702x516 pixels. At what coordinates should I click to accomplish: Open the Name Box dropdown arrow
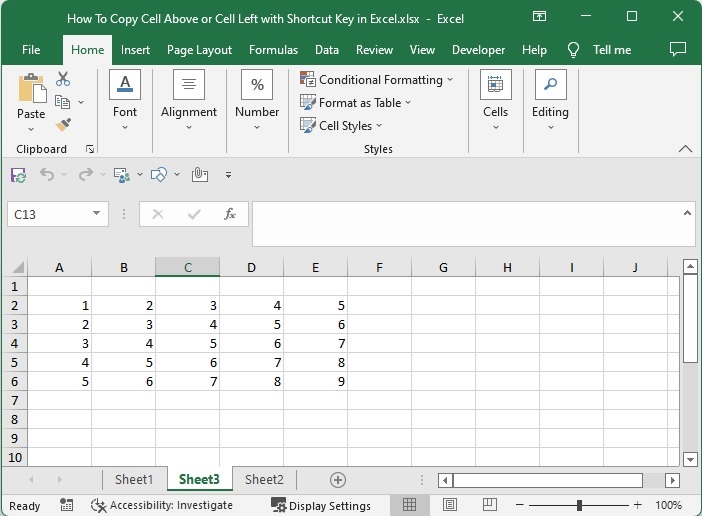click(97, 214)
